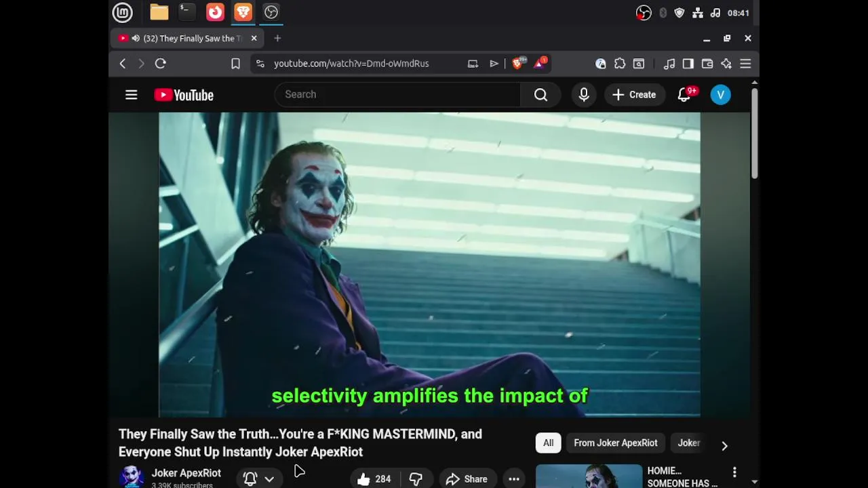
Task: Click the send-arrow icon in address bar
Action: tap(494, 64)
